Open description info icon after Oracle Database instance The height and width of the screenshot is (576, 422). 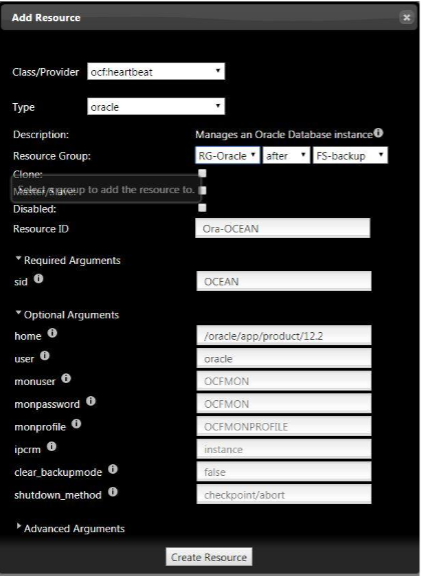pyautogui.click(x=379, y=133)
